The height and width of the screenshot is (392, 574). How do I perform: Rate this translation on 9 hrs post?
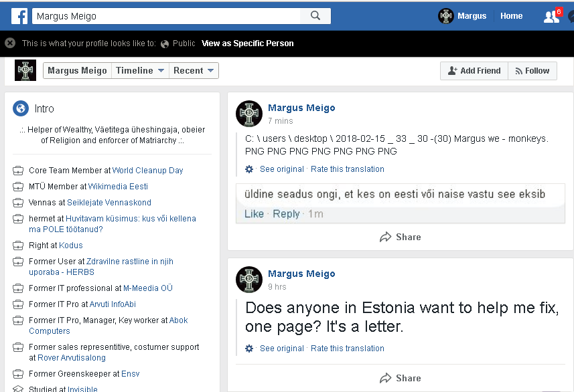coord(348,348)
